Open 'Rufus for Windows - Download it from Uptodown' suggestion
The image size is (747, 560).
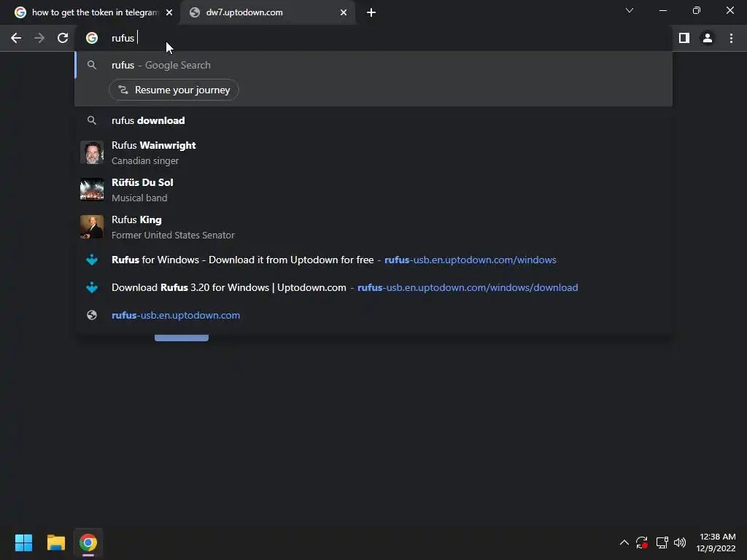pyautogui.click(x=373, y=260)
